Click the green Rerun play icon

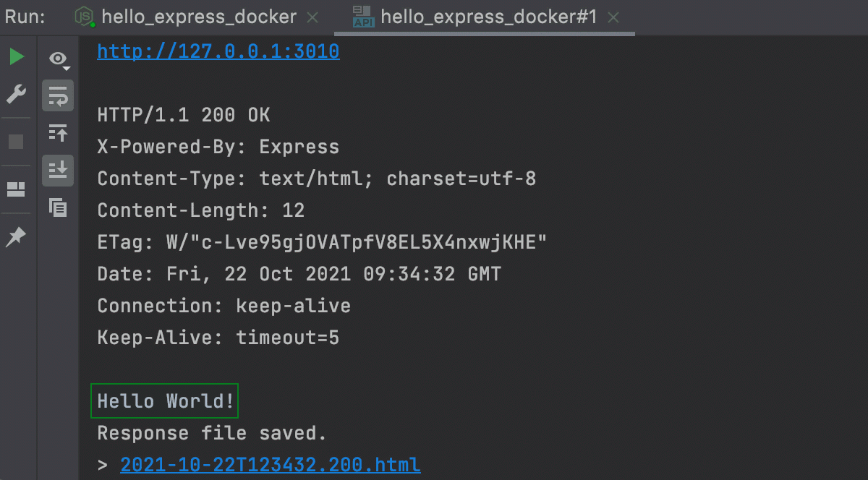16,56
